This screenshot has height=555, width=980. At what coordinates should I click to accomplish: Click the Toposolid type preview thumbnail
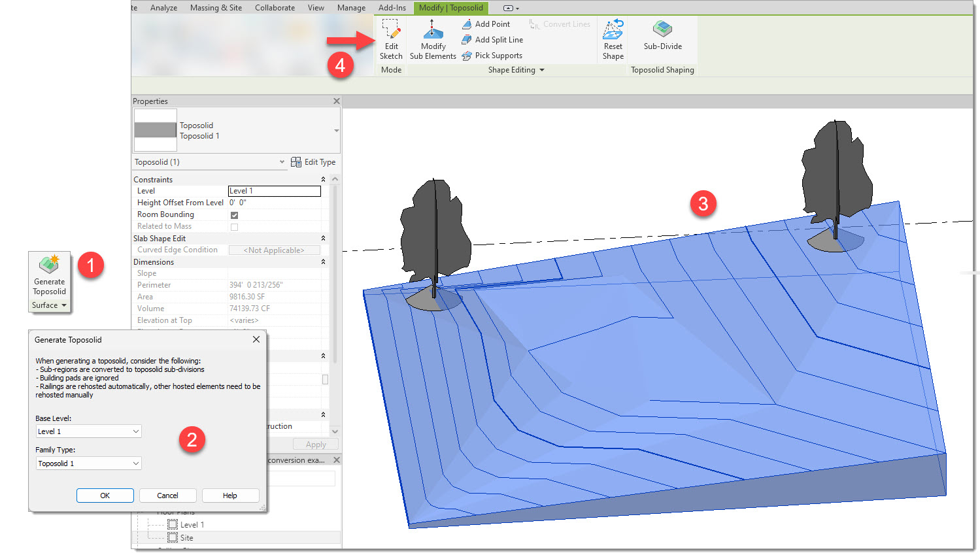156,130
